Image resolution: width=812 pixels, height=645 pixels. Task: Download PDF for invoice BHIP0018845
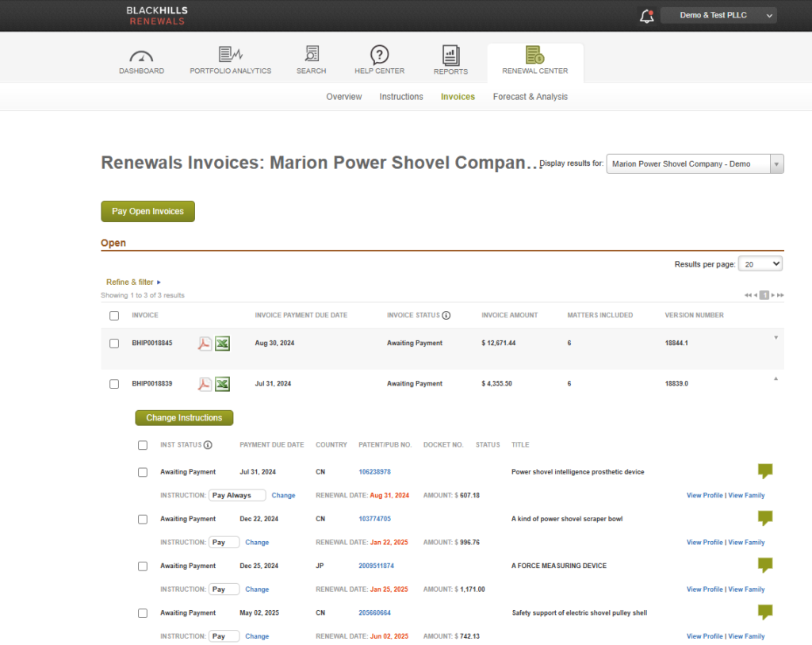click(x=205, y=344)
